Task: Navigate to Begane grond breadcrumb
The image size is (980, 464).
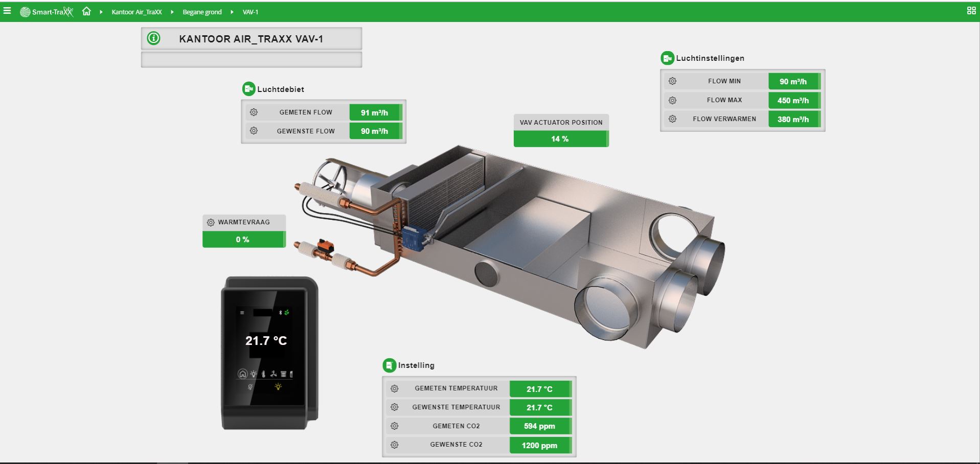Action: coord(202,12)
